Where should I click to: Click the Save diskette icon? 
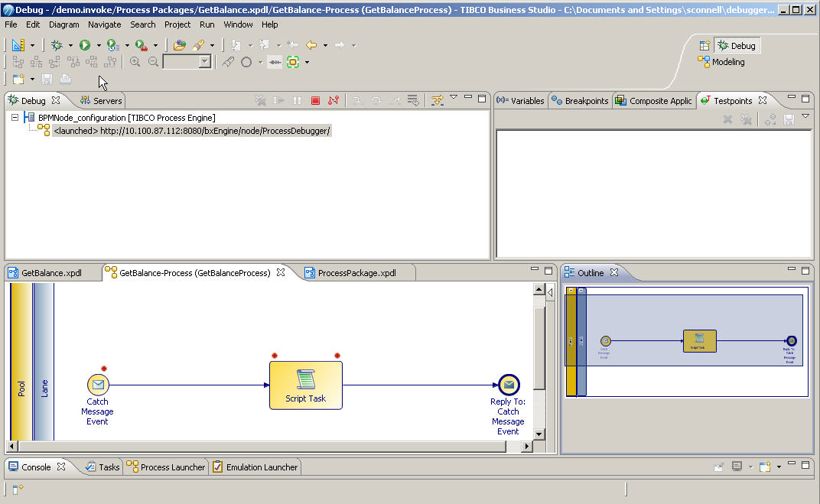pos(47,79)
